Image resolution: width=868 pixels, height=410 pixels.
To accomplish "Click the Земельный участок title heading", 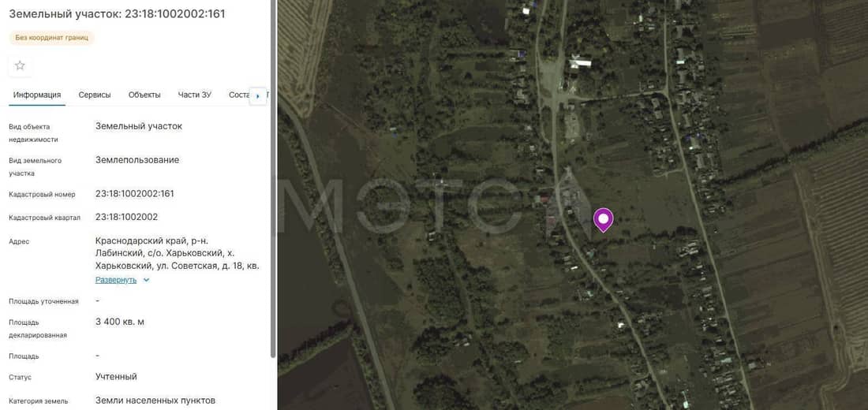I will pyautogui.click(x=117, y=14).
